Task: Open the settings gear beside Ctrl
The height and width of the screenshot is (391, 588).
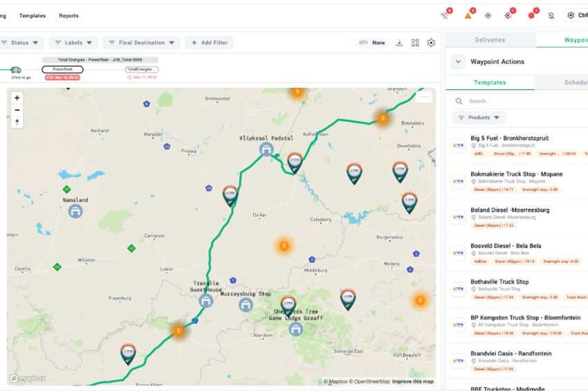Action: [571, 15]
